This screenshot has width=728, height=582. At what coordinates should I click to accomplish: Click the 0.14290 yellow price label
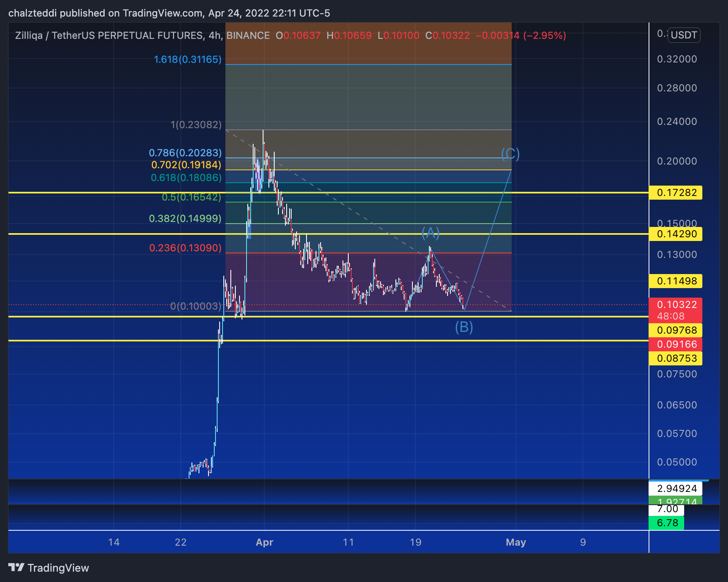(x=675, y=234)
